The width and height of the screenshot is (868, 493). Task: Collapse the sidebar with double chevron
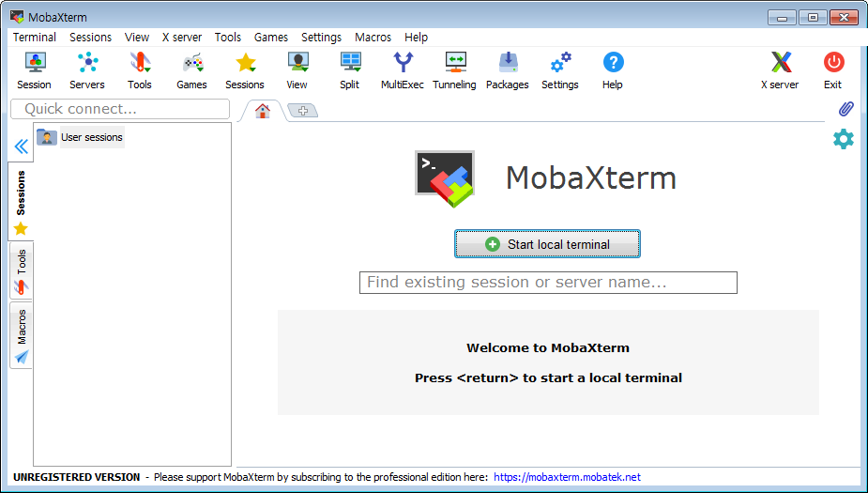coord(21,146)
